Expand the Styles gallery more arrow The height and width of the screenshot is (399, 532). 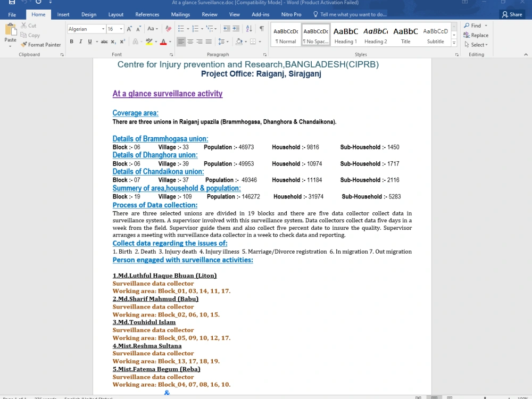coord(454,43)
